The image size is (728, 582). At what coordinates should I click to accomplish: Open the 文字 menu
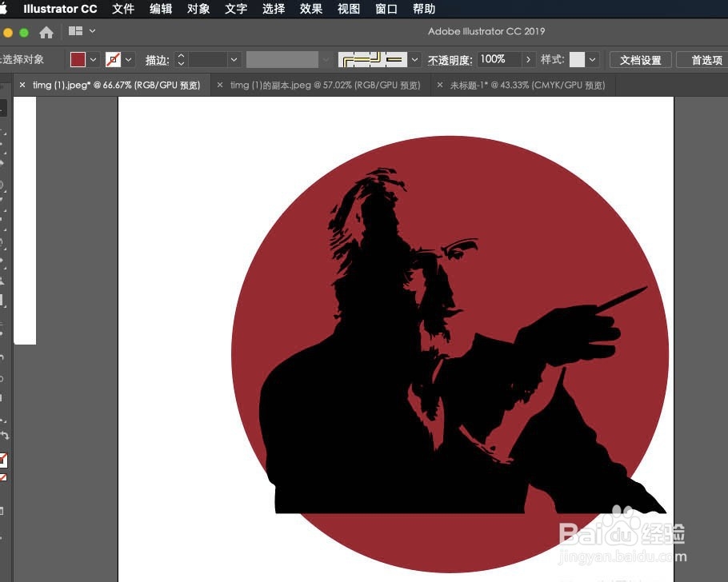click(x=236, y=9)
